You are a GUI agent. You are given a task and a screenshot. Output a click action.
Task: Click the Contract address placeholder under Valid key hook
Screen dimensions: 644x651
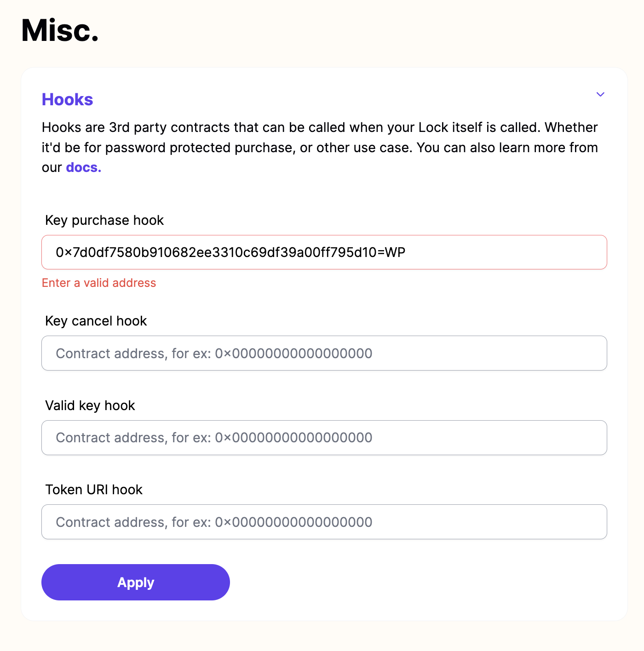click(213, 438)
